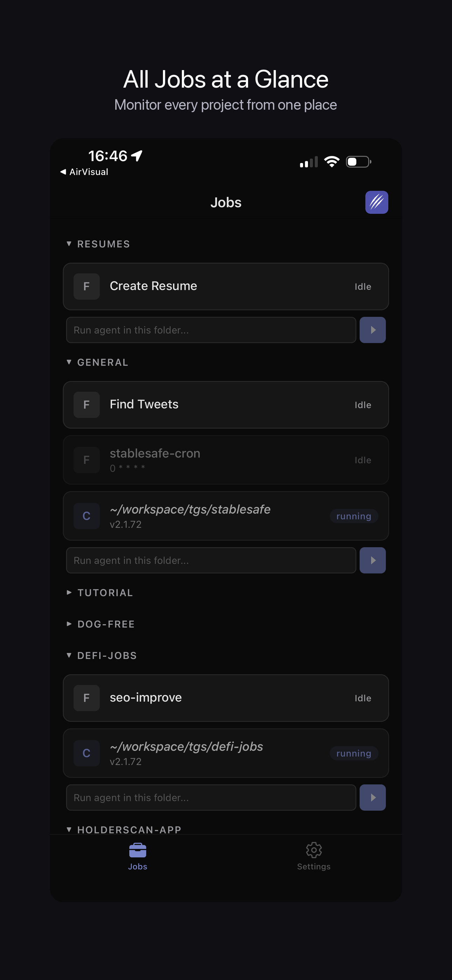
Task: Open the app menu via purple header icon
Action: pyautogui.click(x=377, y=202)
